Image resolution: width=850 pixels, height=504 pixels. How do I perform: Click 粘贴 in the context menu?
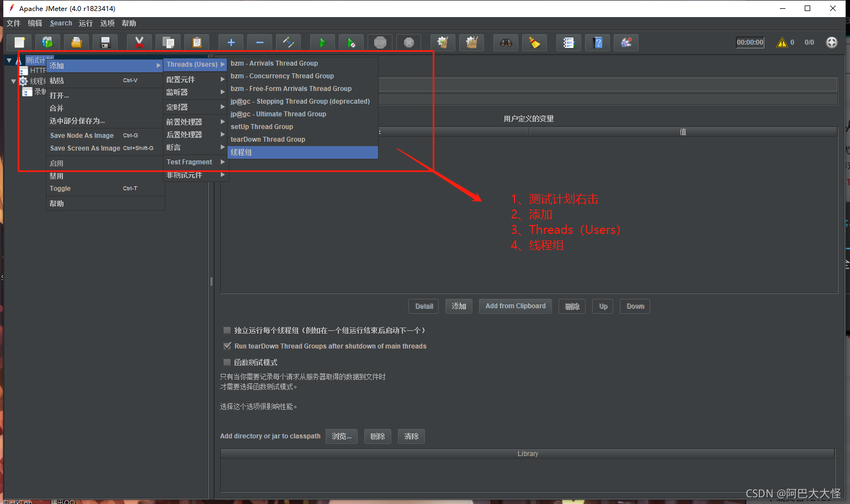(105, 81)
